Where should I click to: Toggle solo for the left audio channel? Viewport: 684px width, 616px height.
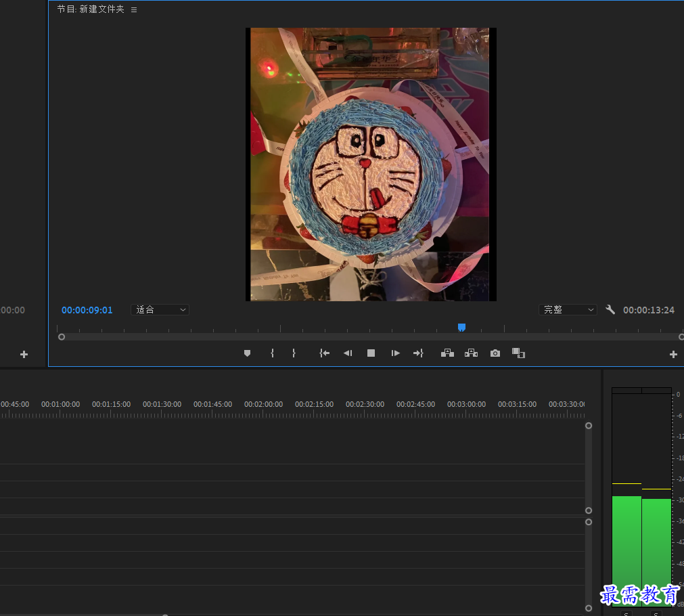626,613
